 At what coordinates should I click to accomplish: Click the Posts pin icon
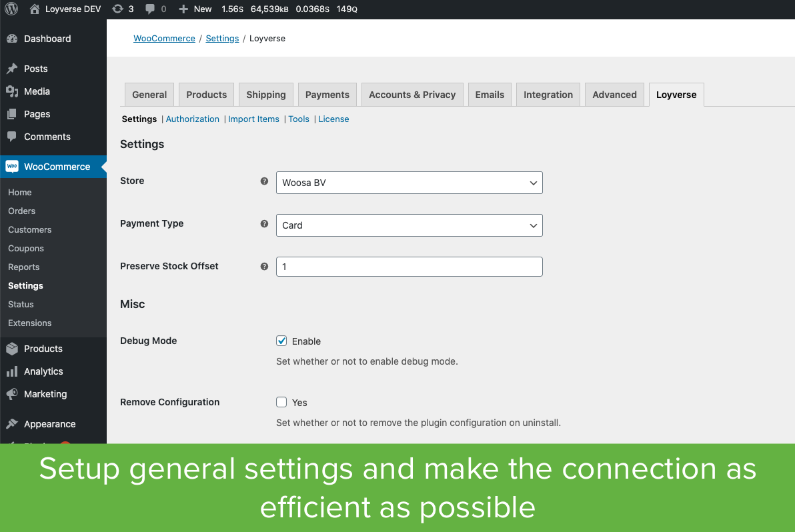pos(12,69)
